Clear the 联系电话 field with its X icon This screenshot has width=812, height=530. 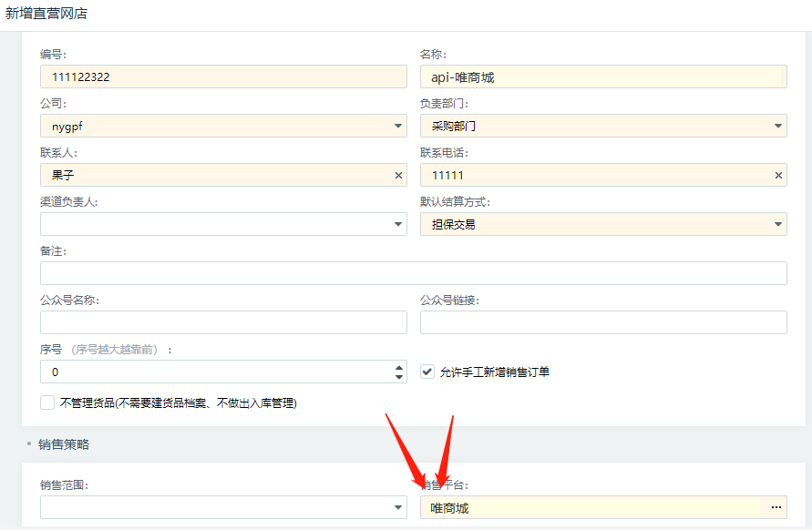(778, 176)
